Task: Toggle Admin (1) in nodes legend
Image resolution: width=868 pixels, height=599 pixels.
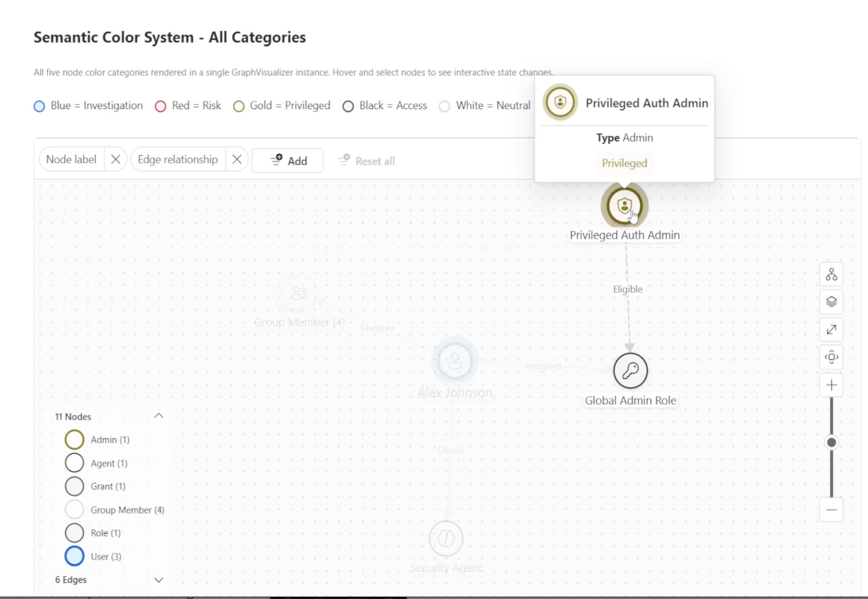Action: click(x=98, y=440)
